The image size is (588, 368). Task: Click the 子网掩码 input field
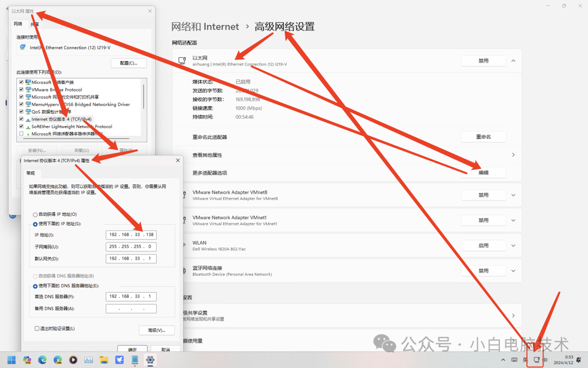point(131,247)
